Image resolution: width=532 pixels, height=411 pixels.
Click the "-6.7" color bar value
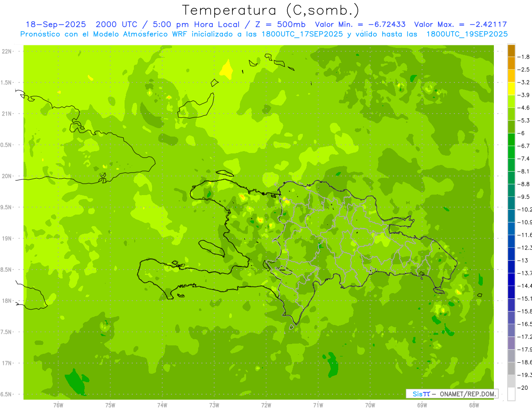click(524, 146)
